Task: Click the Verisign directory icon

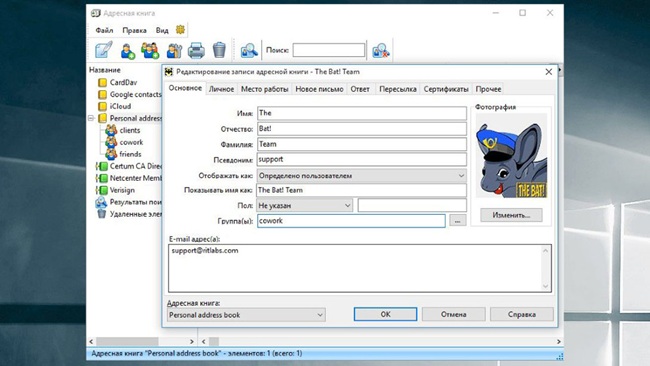Action: (102, 190)
